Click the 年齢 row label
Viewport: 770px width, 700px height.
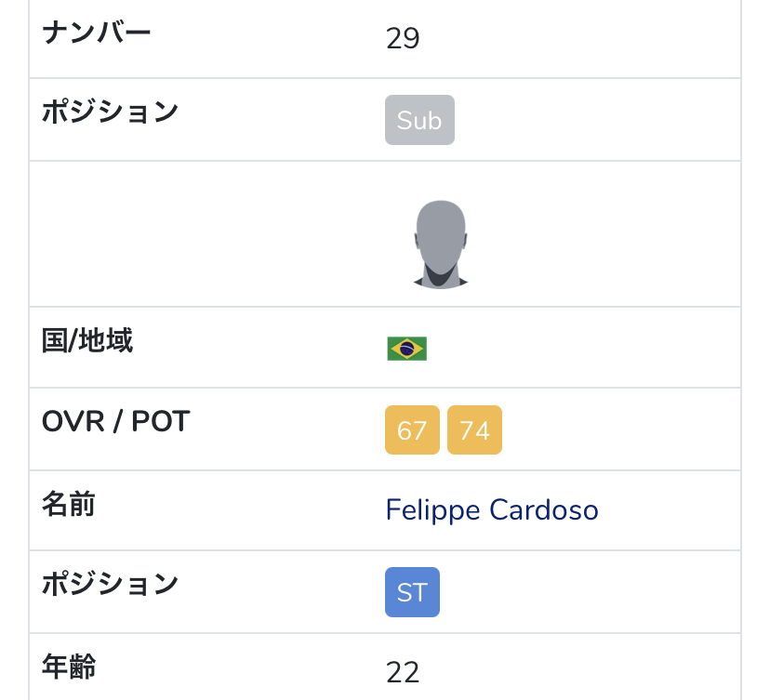[x=69, y=666]
